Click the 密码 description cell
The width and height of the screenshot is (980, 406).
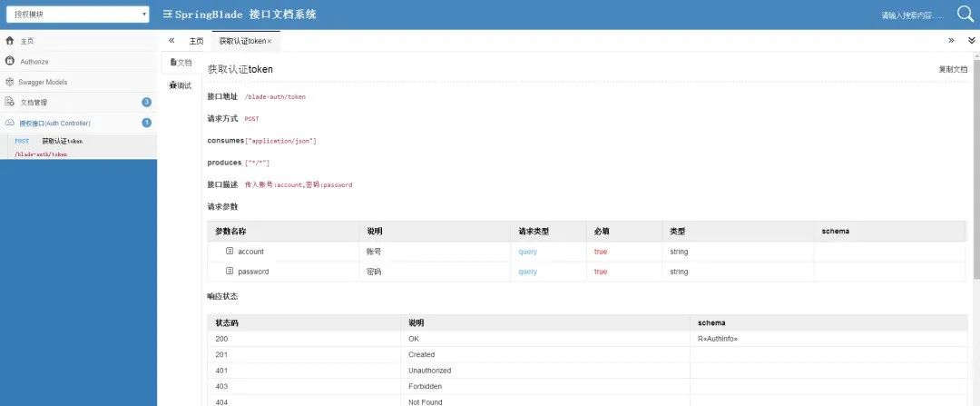click(435, 272)
